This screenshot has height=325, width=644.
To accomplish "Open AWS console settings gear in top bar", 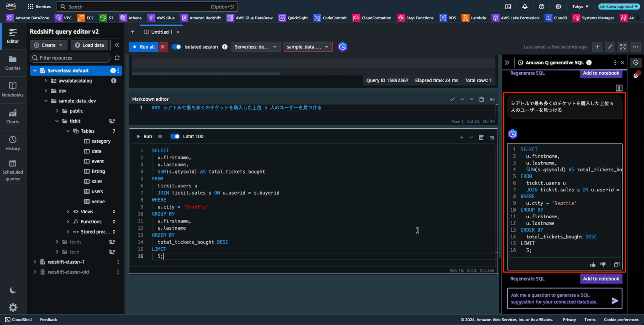I will (558, 6).
